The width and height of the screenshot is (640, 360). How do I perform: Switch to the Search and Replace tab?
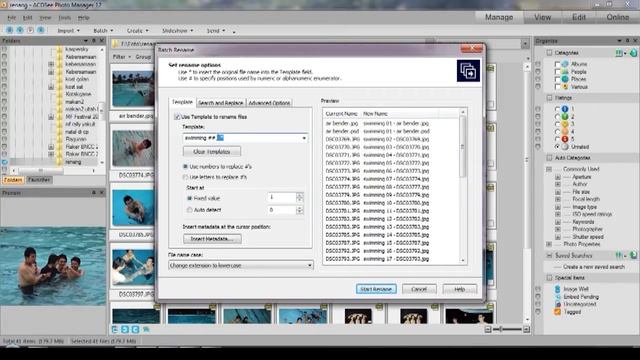[221, 103]
